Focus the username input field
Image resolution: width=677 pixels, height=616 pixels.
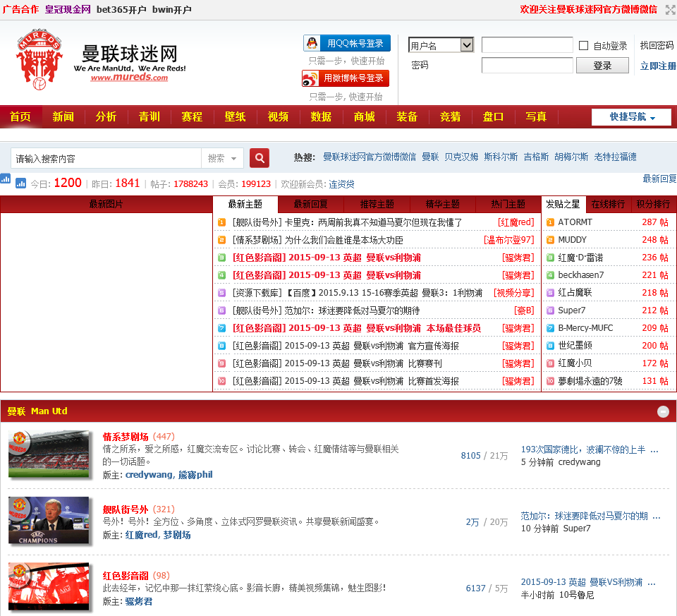pyautogui.click(x=527, y=45)
